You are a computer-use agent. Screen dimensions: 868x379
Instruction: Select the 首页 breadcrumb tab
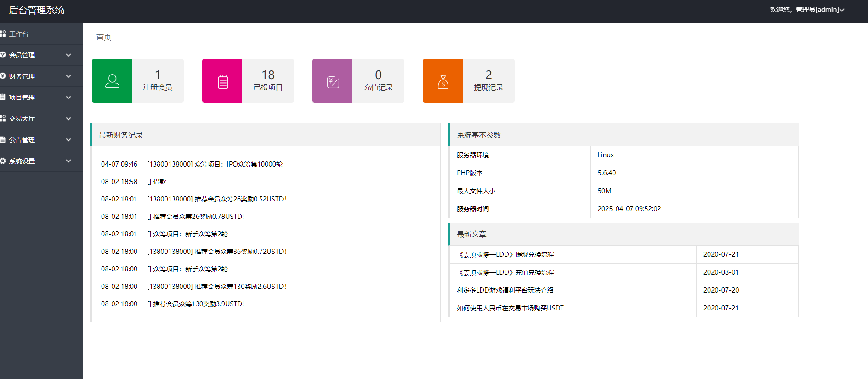(104, 37)
